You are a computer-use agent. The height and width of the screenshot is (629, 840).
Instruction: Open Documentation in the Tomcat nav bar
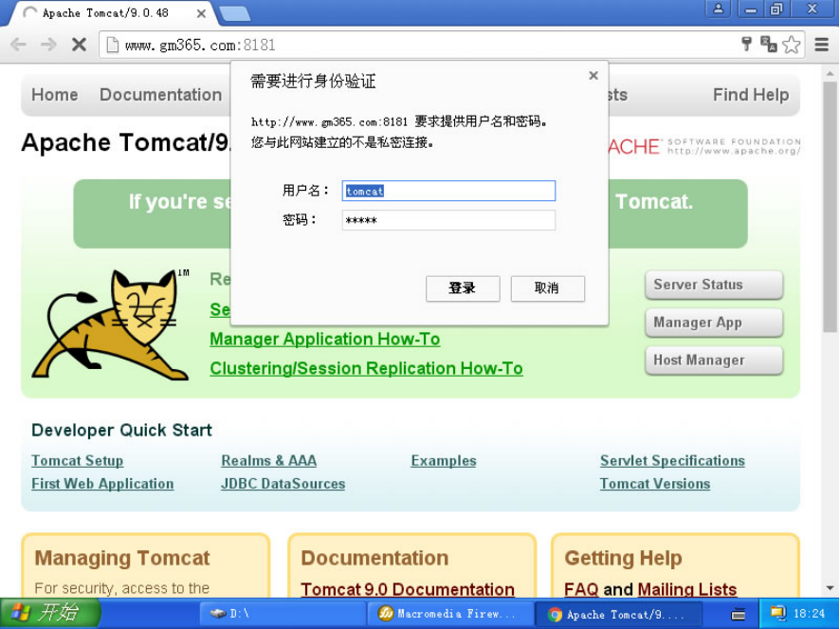point(161,95)
